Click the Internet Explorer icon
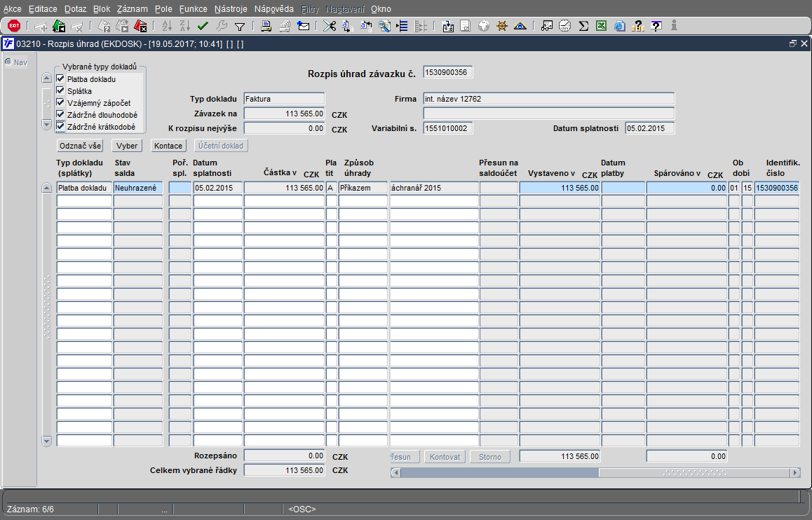The width and height of the screenshot is (812, 520). 619,25
